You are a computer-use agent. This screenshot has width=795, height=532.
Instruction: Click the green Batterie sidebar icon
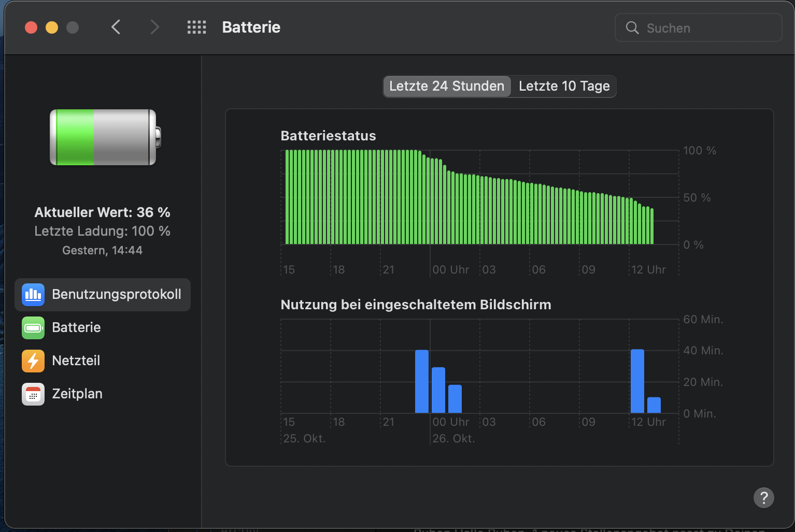pos(33,328)
